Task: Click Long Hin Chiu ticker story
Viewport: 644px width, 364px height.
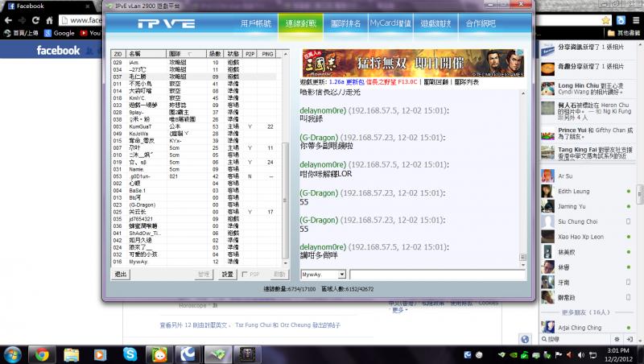Action: 588,89
